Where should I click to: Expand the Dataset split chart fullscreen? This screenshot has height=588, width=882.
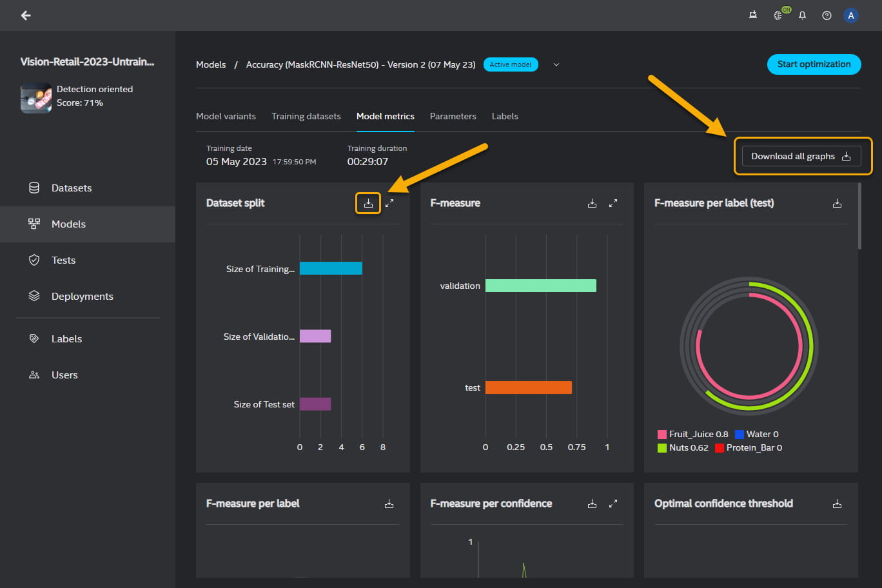pyautogui.click(x=389, y=204)
